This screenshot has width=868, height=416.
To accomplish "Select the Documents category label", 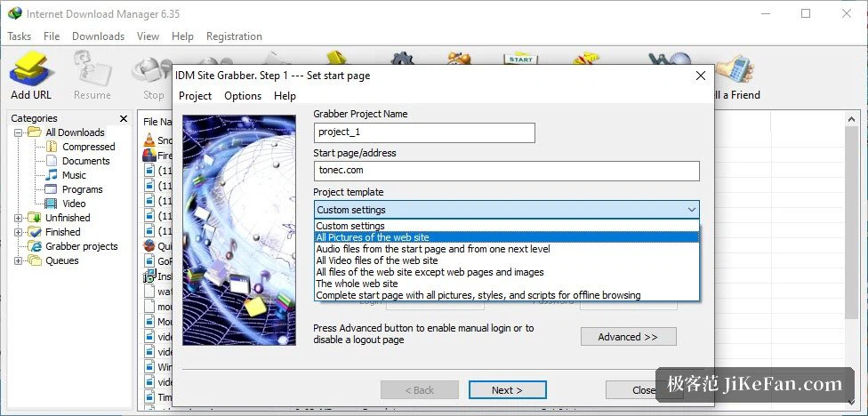I will [x=85, y=161].
